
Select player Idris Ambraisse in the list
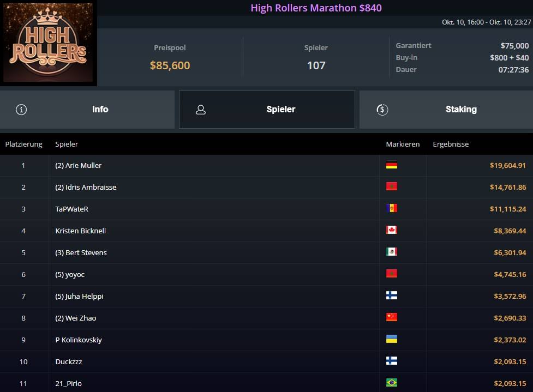pos(86,187)
